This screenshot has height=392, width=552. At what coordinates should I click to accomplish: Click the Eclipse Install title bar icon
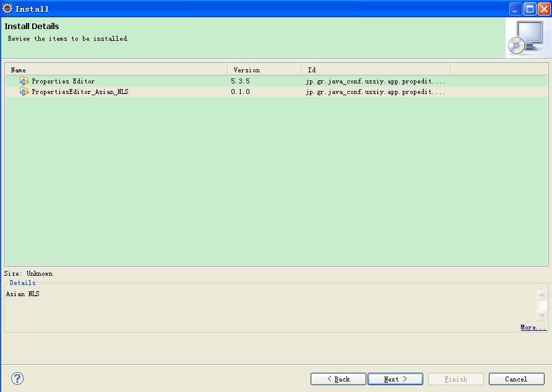click(x=7, y=9)
